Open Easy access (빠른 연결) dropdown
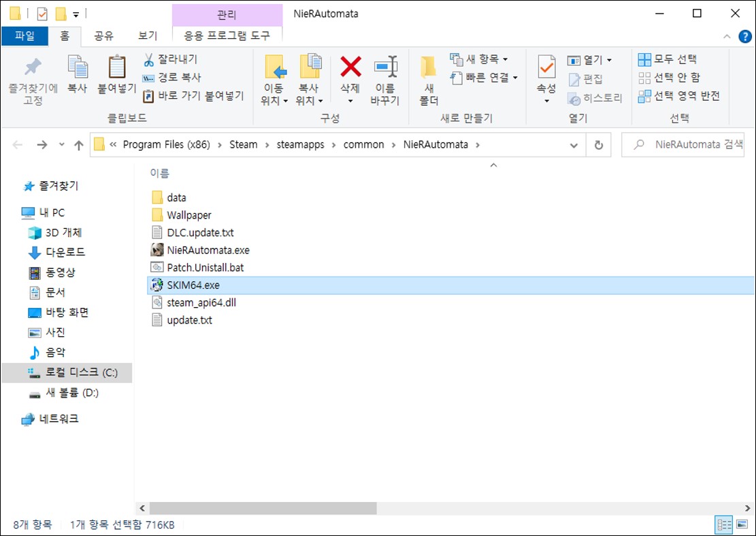756x536 pixels. coord(484,78)
